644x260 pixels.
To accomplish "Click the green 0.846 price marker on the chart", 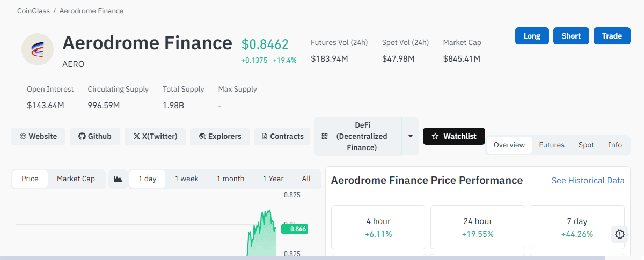I will tap(294, 229).
